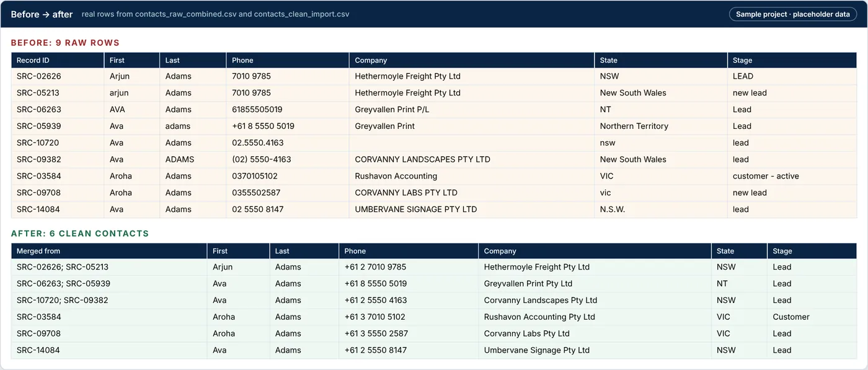Image resolution: width=868 pixels, height=370 pixels.
Task: Click clean phone '+61 2 5550 8147'
Action: click(409, 351)
